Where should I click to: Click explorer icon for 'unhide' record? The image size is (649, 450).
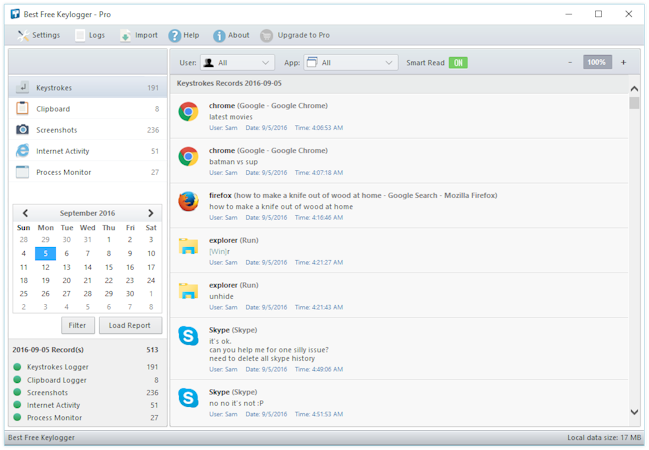click(188, 291)
